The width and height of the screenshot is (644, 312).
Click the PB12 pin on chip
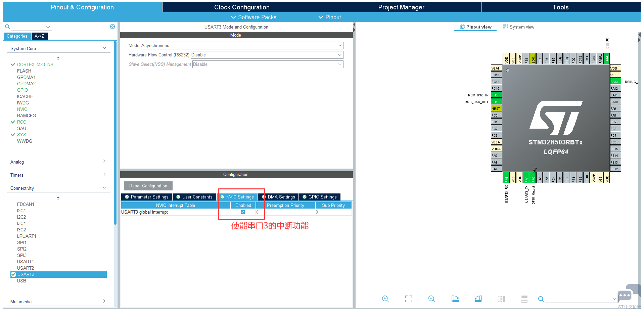click(615, 169)
